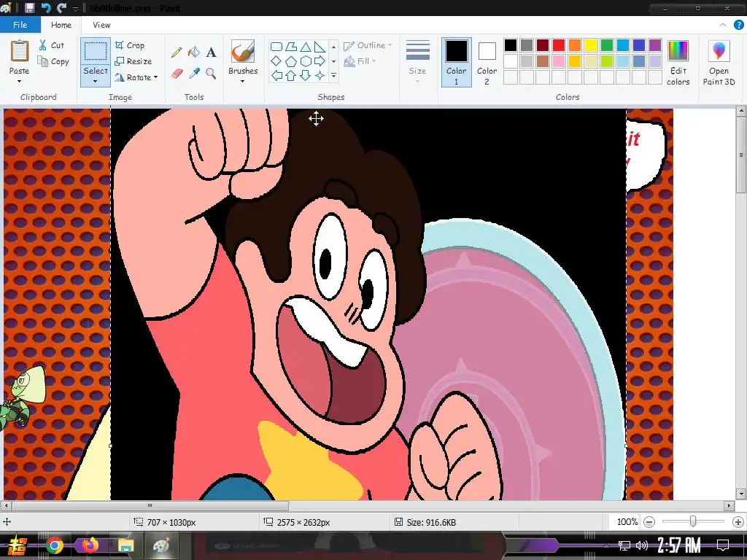Expand the Brushes dropdown
This screenshot has height=560, width=747.
point(243,81)
